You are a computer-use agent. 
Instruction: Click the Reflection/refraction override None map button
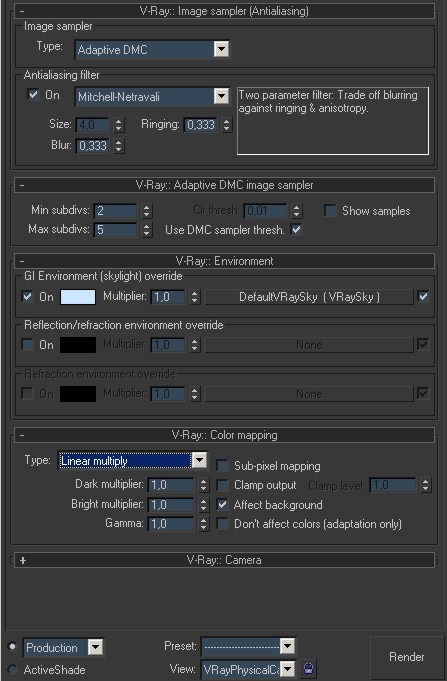[x=309, y=345]
